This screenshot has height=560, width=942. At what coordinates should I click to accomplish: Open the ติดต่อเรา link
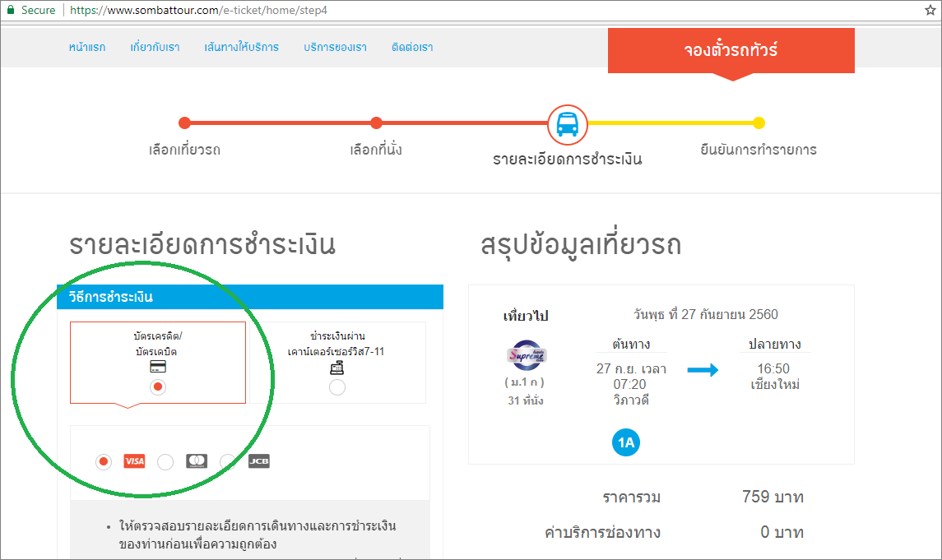pyautogui.click(x=412, y=47)
